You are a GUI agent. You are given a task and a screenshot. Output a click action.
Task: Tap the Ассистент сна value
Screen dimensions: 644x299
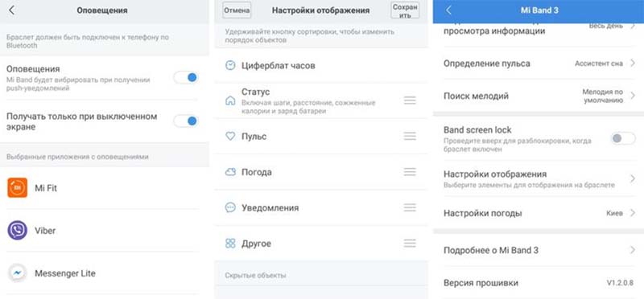599,63
